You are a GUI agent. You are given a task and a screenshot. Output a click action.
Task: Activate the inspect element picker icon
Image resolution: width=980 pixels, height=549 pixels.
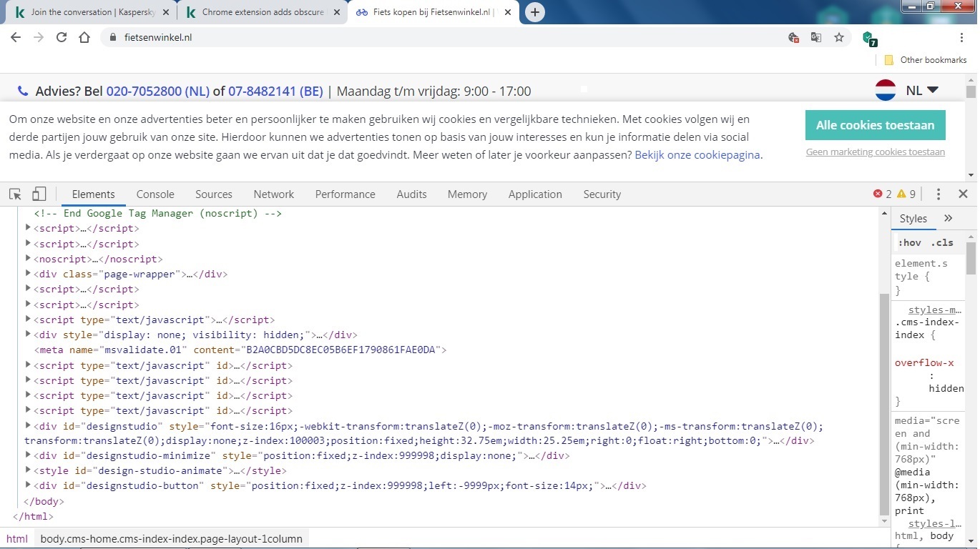(15, 194)
